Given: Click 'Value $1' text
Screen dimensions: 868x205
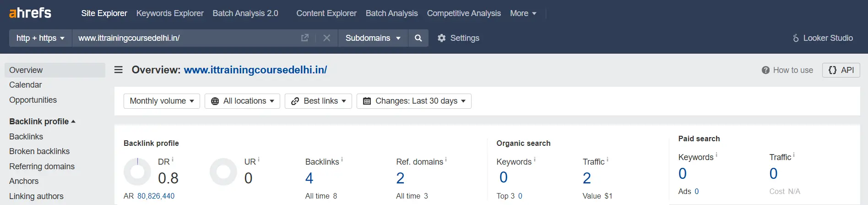Looking at the screenshot, I should [x=597, y=196].
